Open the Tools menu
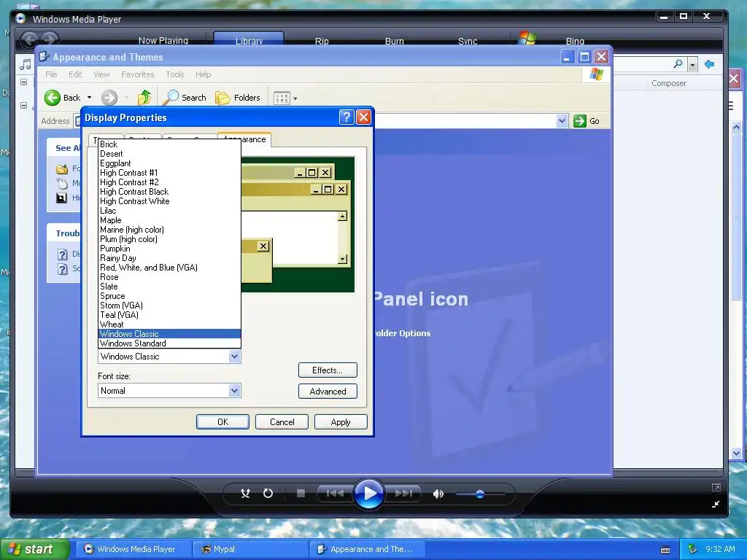Image resolution: width=747 pixels, height=560 pixels. (174, 74)
